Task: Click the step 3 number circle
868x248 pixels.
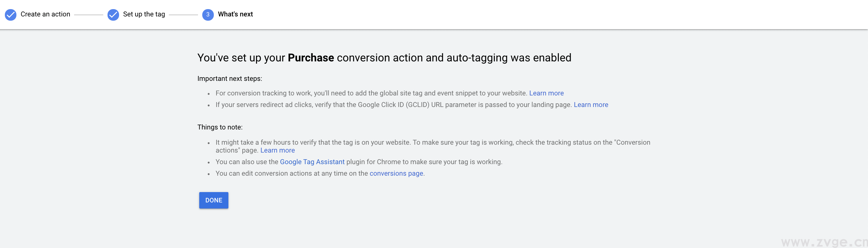Action: [x=207, y=15]
